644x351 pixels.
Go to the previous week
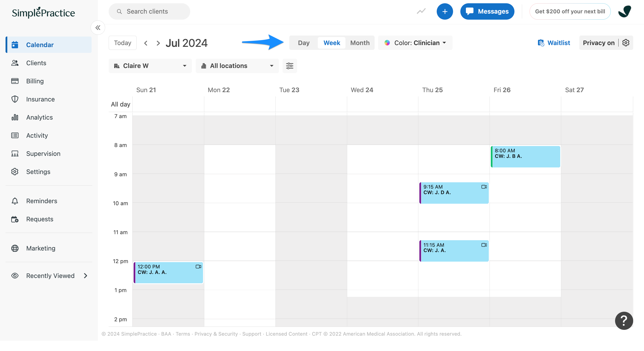tap(146, 43)
